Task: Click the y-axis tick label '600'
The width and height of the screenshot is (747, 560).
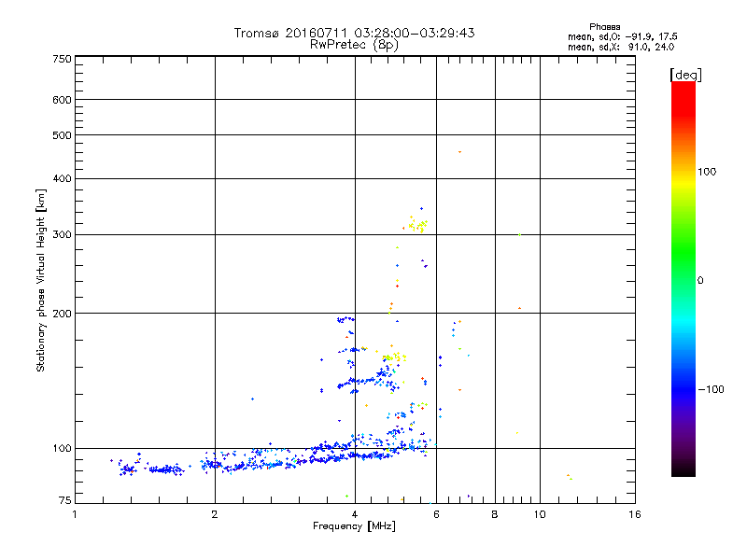Action: pos(62,100)
